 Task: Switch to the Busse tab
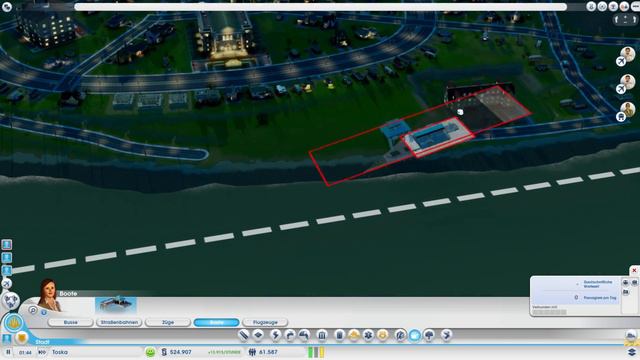coord(70,322)
